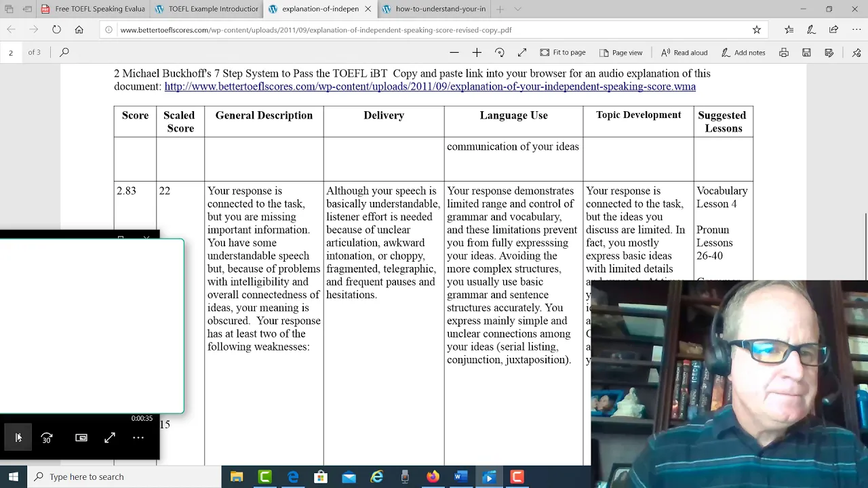Switch to TOEFL Example Introduction tab
The image size is (868, 488).
[206, 9]
